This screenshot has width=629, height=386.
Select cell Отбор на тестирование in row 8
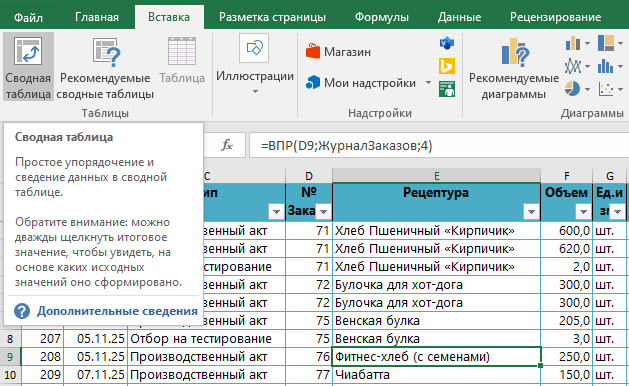(x=206, y=339)
